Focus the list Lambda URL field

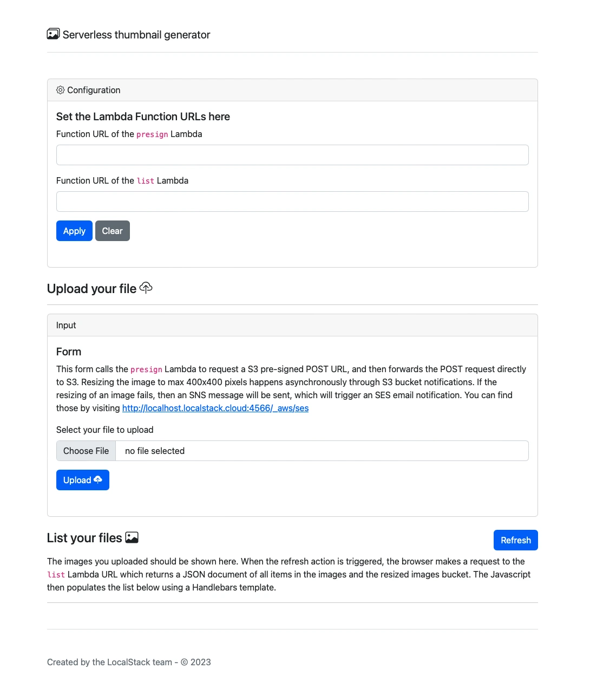click(x=292, y=202)
